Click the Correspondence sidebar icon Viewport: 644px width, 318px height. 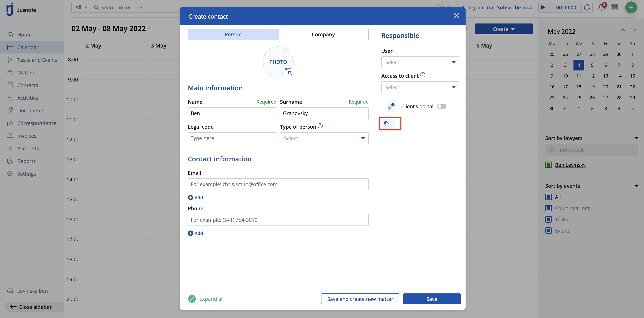(10, 123)
